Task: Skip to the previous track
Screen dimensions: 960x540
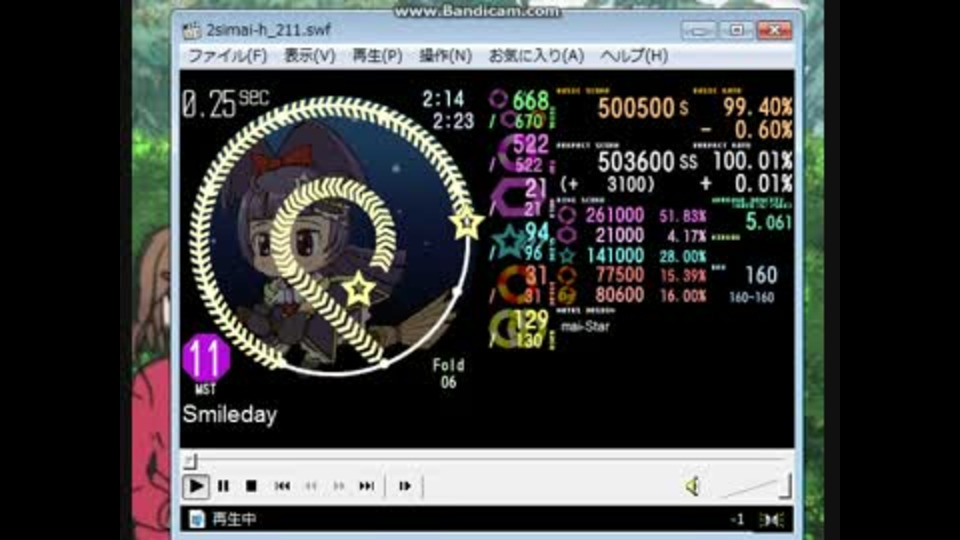Action: pos(282,486)
